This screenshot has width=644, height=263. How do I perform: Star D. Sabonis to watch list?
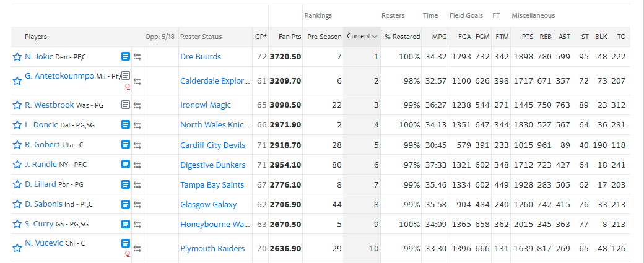(17, 204)
